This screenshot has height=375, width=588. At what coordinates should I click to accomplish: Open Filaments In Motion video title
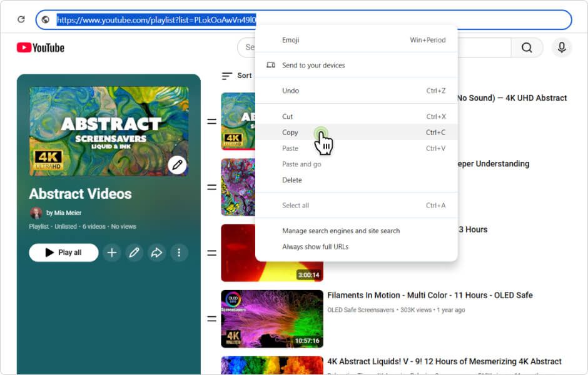click(x=430, y=295)
